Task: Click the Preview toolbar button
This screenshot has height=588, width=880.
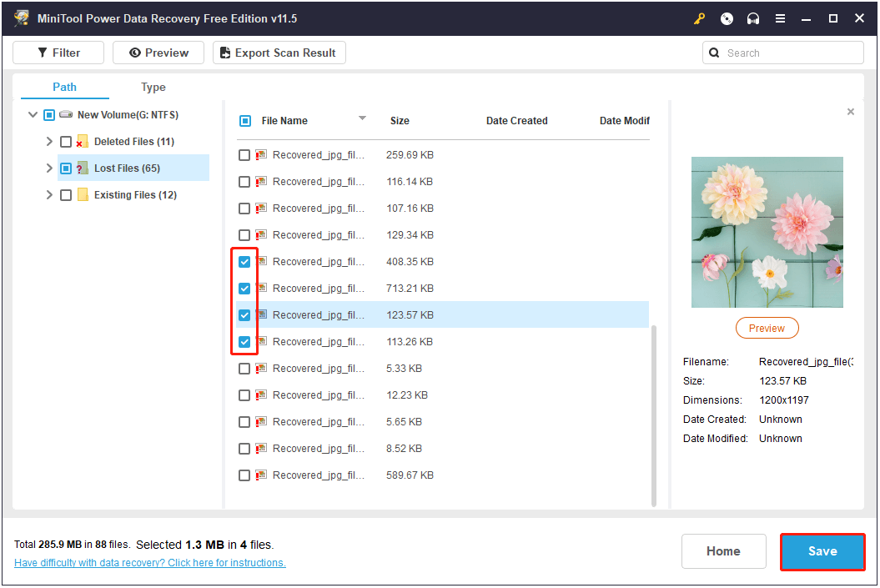Action: (x=158, y=53)
